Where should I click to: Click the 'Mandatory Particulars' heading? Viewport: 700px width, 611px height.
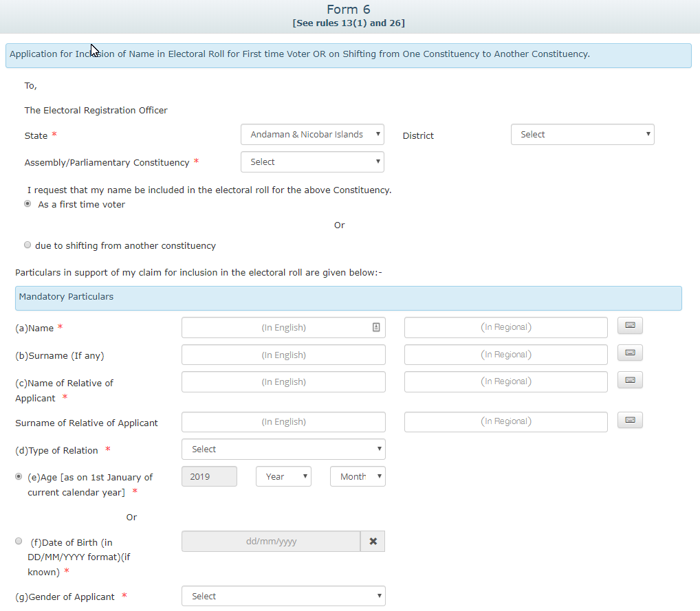pyautogui.click(x=66, y=297)
